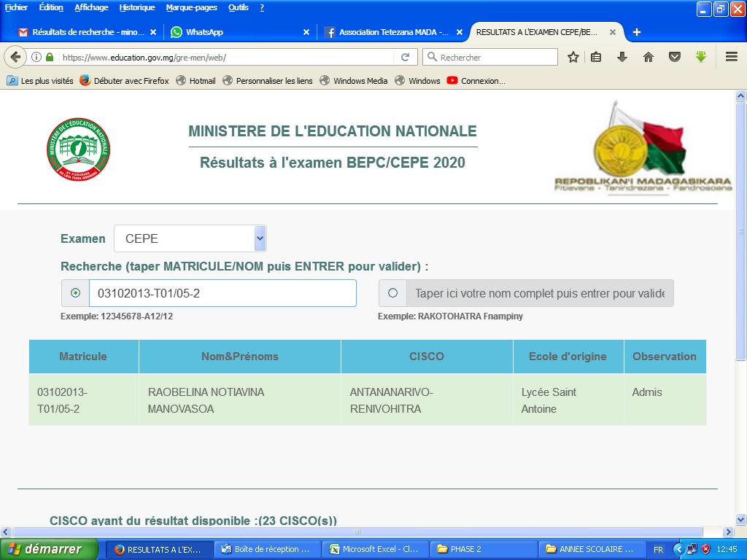Open the Examen CEPE dropdown
747x560 pixels.
pyautogui.click(x=190, y=238)
